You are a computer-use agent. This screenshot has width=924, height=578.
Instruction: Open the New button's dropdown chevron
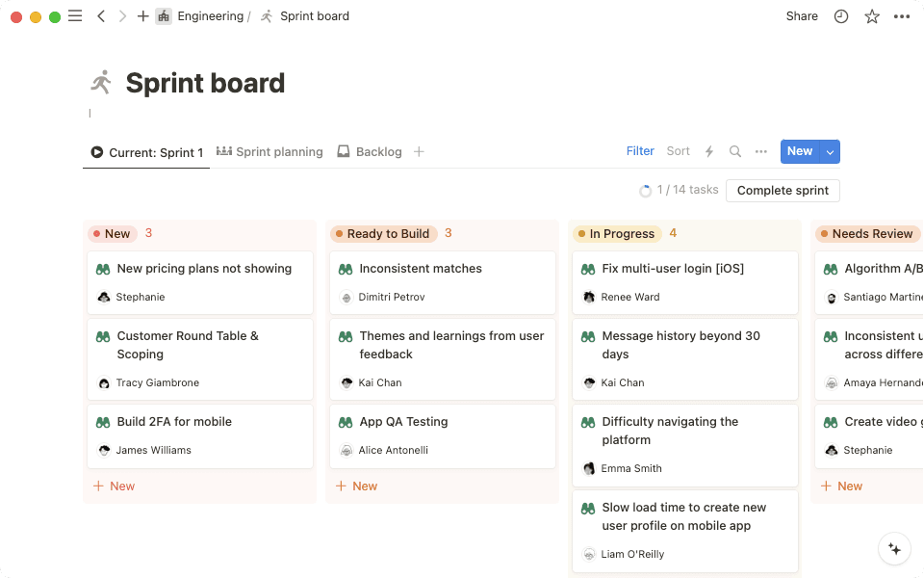tap(829, 151)
